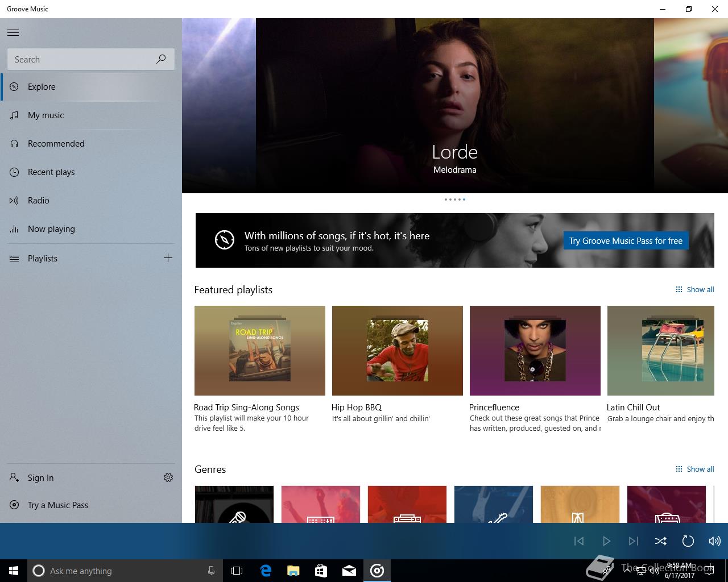Open the yellow genre tile
The width and height of the screenshot is (728, 582).
[580, 504]
